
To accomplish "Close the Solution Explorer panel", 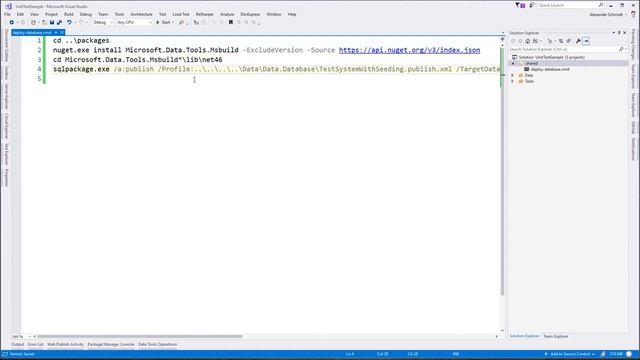I will [624, 33].
